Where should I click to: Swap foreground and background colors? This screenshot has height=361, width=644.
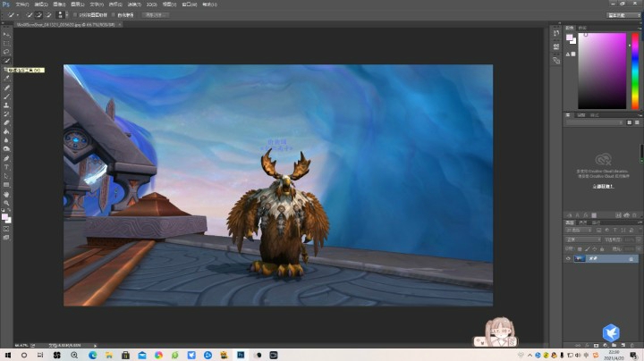(x=10, y=210)
